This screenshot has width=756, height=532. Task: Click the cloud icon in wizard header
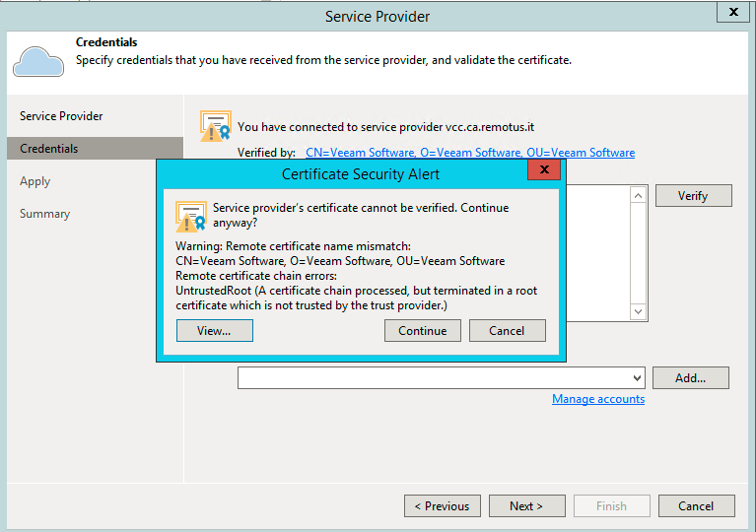pos(38,61)
